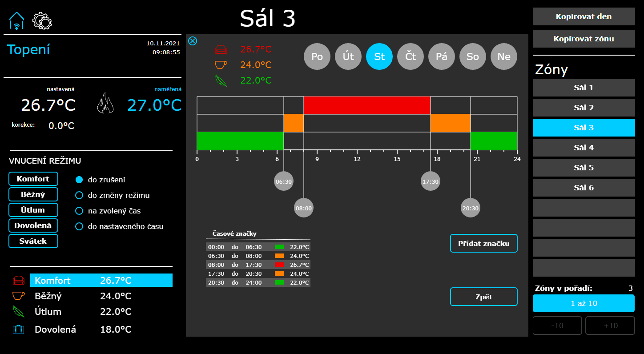644x354 pixels.
Task: Open the home Wi-Fi icon
Action: [16, 21]
